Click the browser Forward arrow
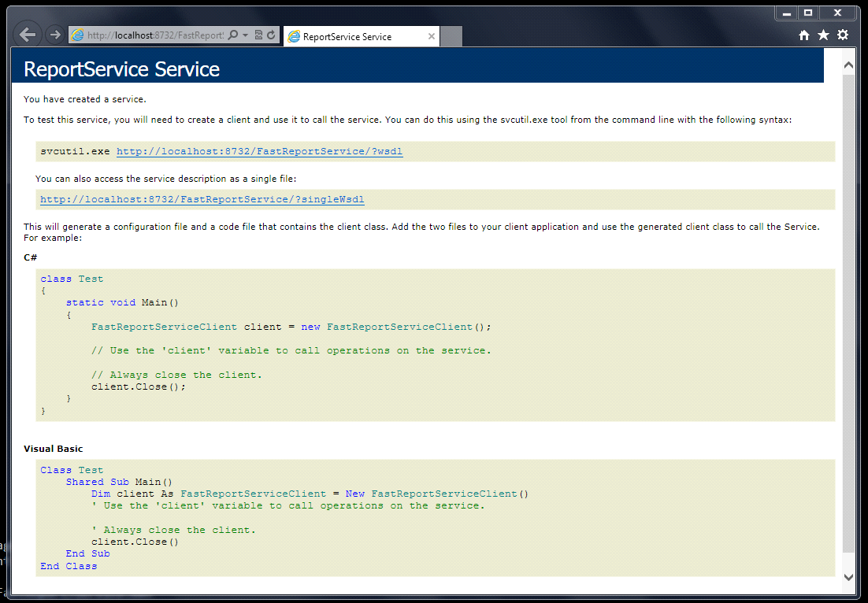868x603 pixels. 55,35
